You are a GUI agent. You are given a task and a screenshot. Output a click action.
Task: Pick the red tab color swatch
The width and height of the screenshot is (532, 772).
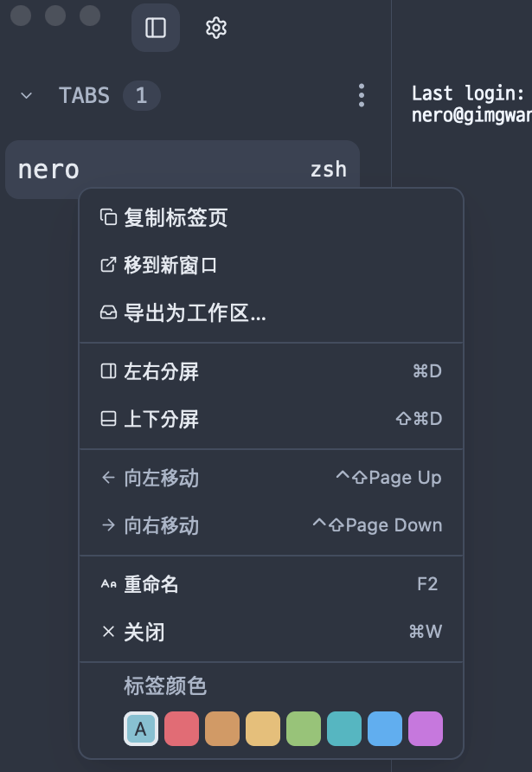182,729
